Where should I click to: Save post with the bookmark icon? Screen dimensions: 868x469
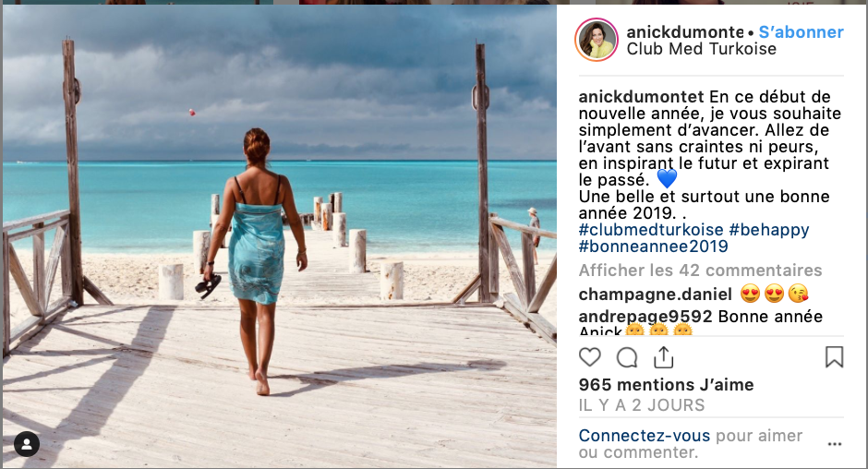click(834, 357)
